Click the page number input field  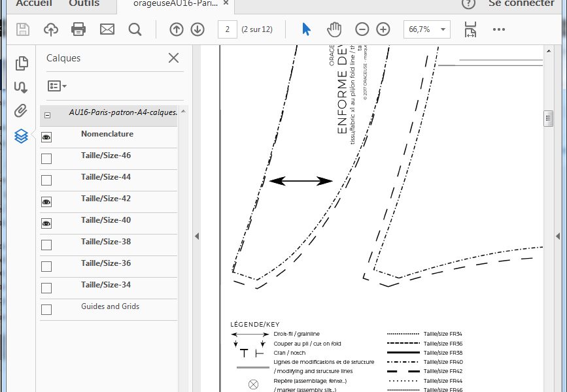(x=227, y=29)
